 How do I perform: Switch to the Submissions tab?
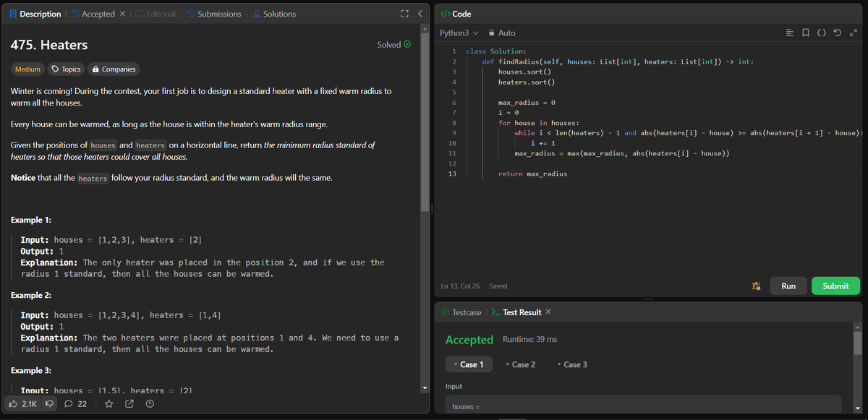[213, 14]
